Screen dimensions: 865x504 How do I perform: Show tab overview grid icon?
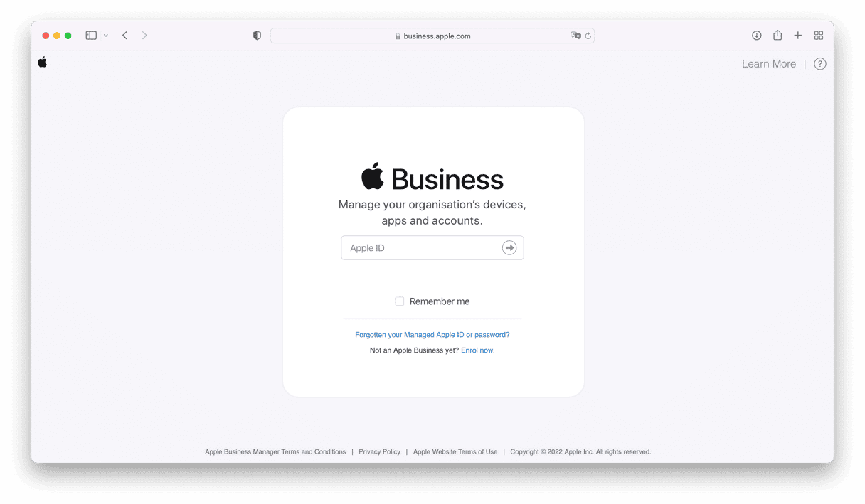[819, 36]
